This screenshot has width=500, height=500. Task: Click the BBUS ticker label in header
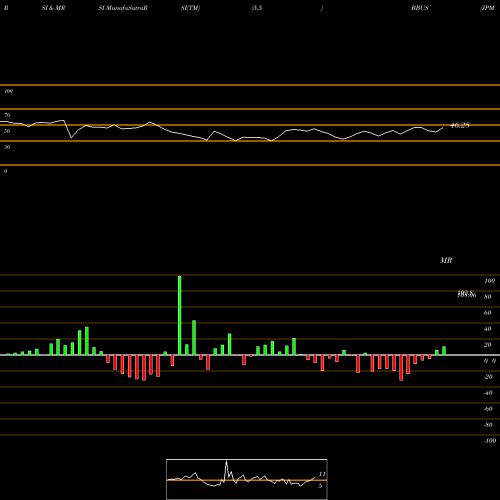coord(420,8)
